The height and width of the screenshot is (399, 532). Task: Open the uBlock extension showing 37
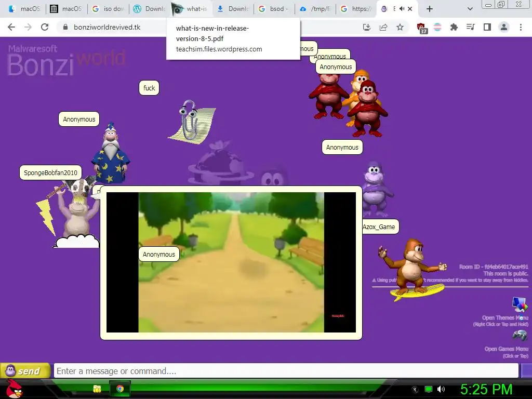coord(422,28)
